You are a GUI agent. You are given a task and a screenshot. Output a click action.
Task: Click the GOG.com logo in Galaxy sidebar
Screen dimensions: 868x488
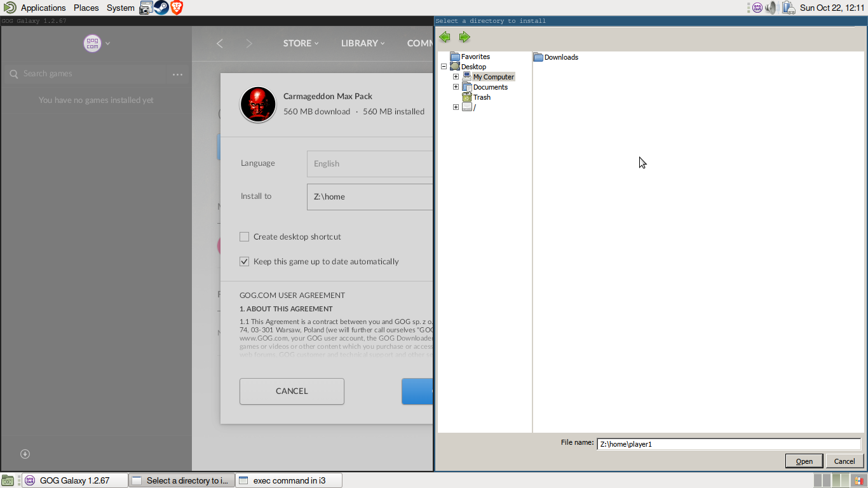pyautogui.click(x=92, y=43)
